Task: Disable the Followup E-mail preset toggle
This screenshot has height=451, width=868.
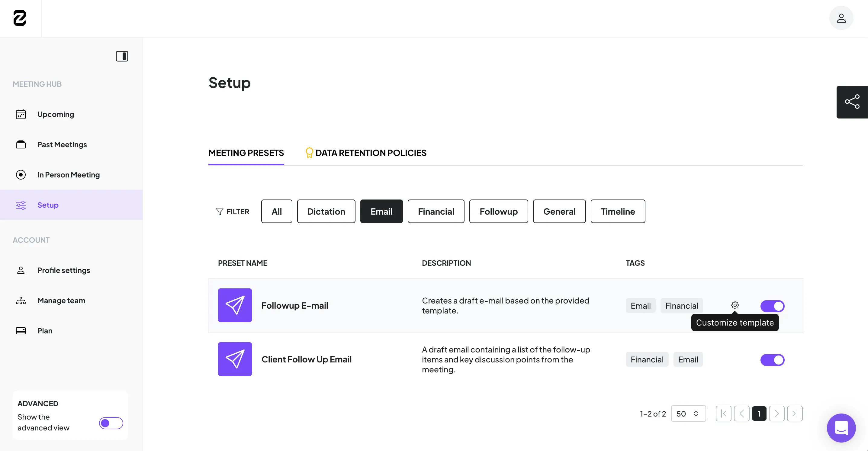Action: tap(772, 306)
